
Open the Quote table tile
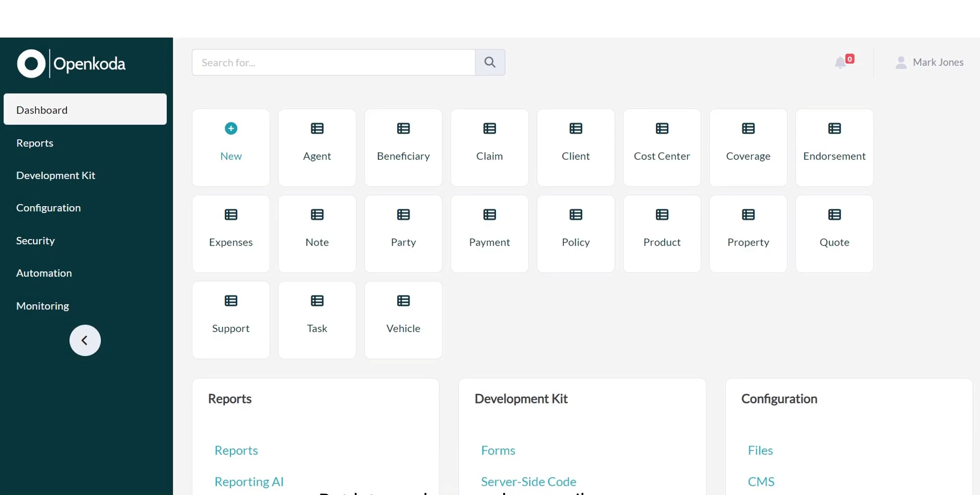point(834,233)
